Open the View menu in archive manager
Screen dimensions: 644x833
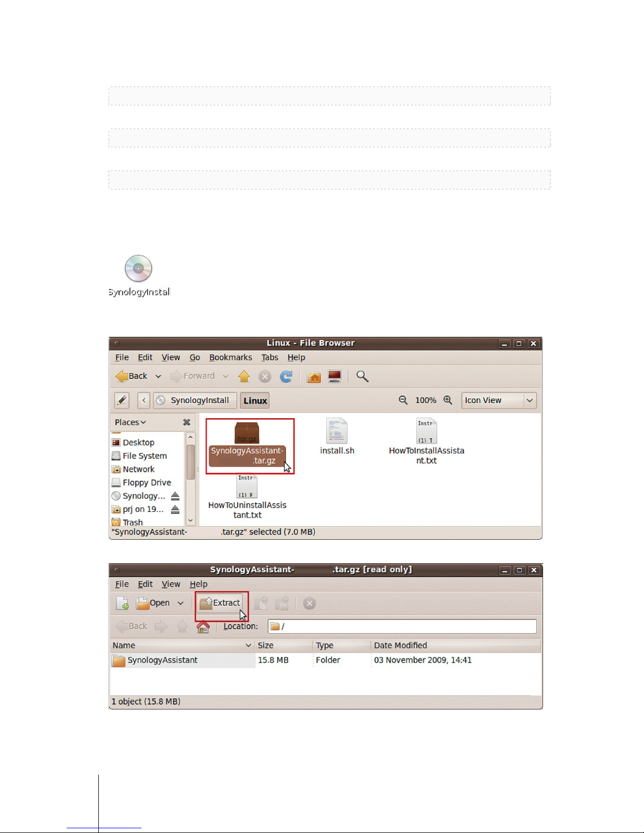tap(171, 584)
